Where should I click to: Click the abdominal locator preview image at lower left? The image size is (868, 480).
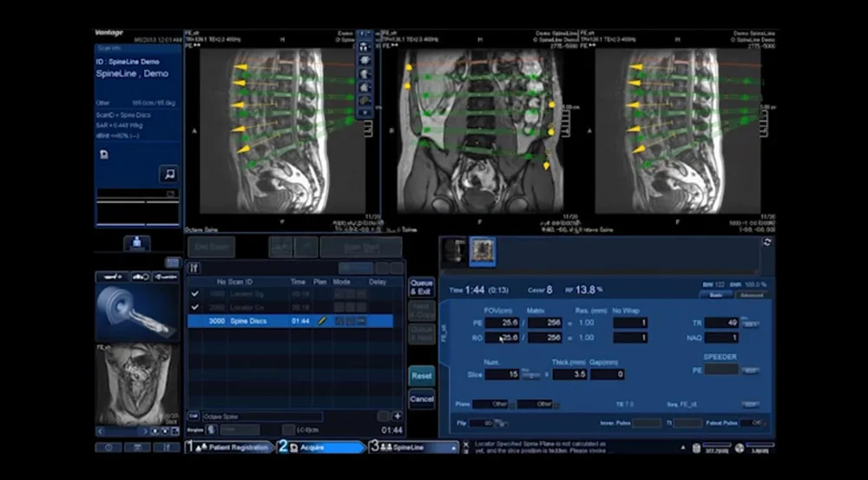[137, 385]
